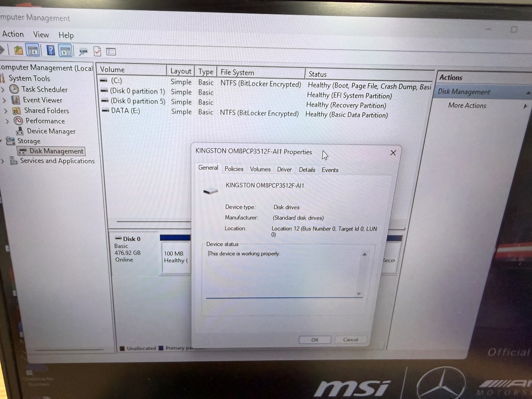Click the Settings list toolbar icon
The image size is (532, 399).
click(111, 52)
